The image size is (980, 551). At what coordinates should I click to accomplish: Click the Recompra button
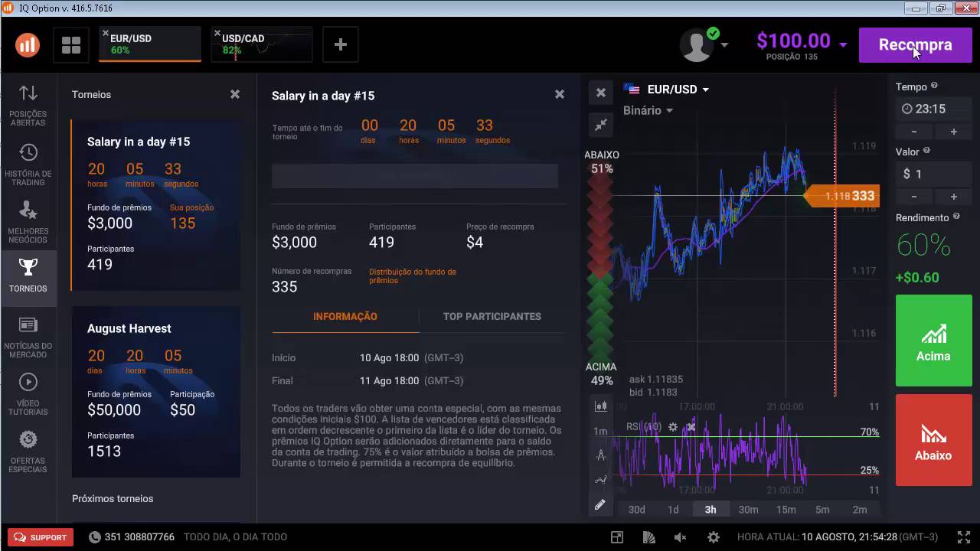(x=915, y=45)
